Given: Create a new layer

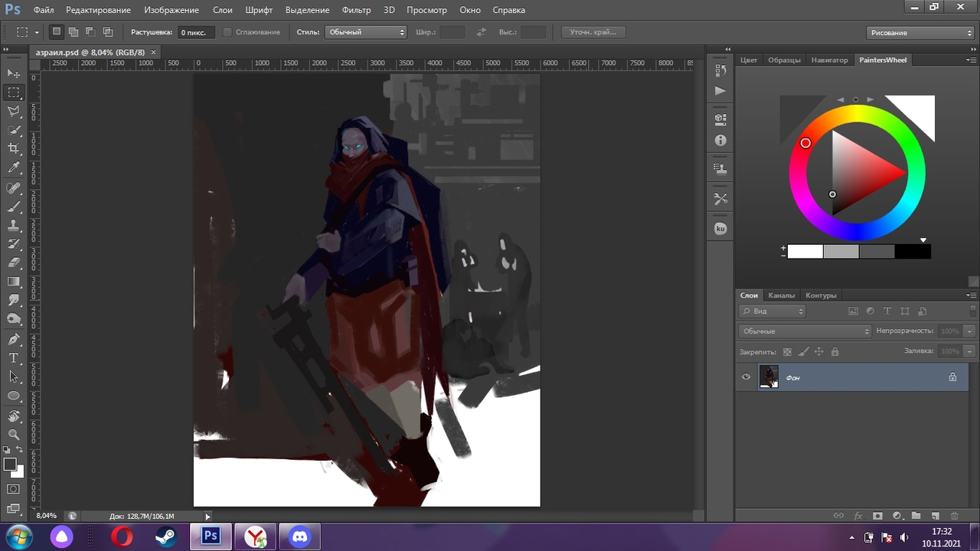Looking at the screenshot, I should tap(935, 516).
